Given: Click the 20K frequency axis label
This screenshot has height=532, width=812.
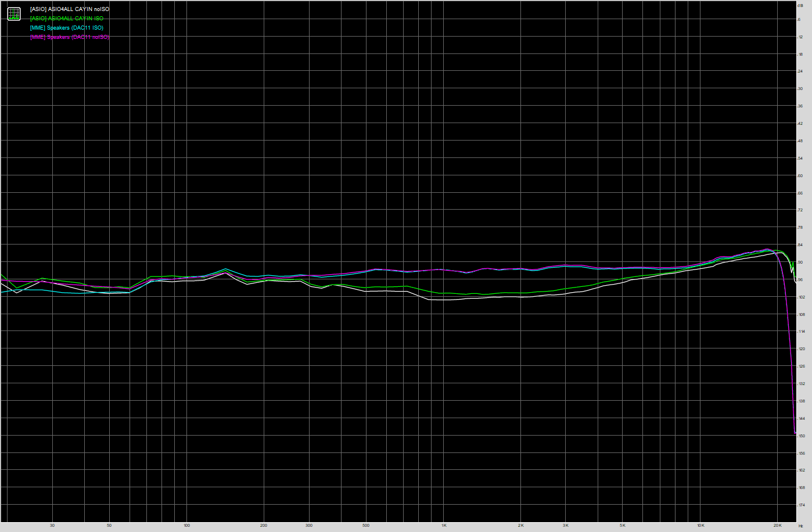Looking at the screenshot, I should click(x=777, y=526).
